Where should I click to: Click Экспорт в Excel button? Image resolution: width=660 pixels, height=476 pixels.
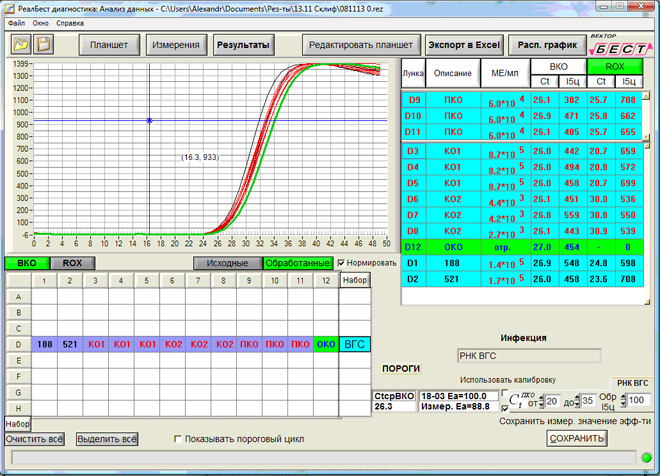[464, 45]
